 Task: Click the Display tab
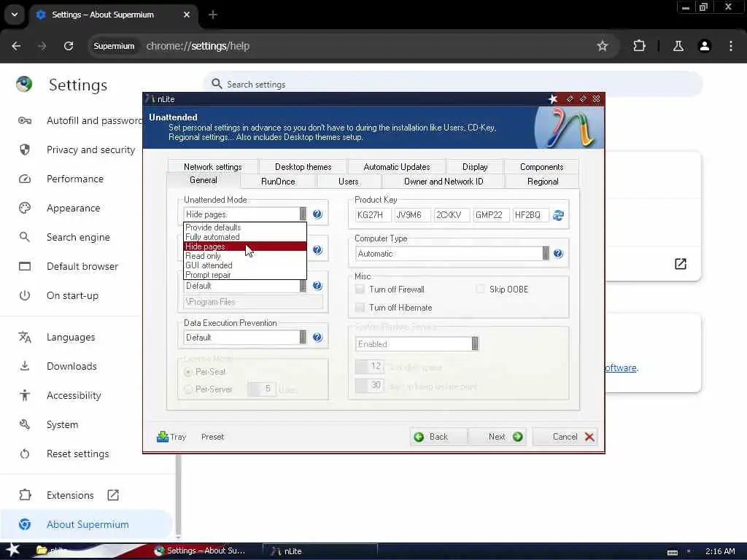(474, 167)
